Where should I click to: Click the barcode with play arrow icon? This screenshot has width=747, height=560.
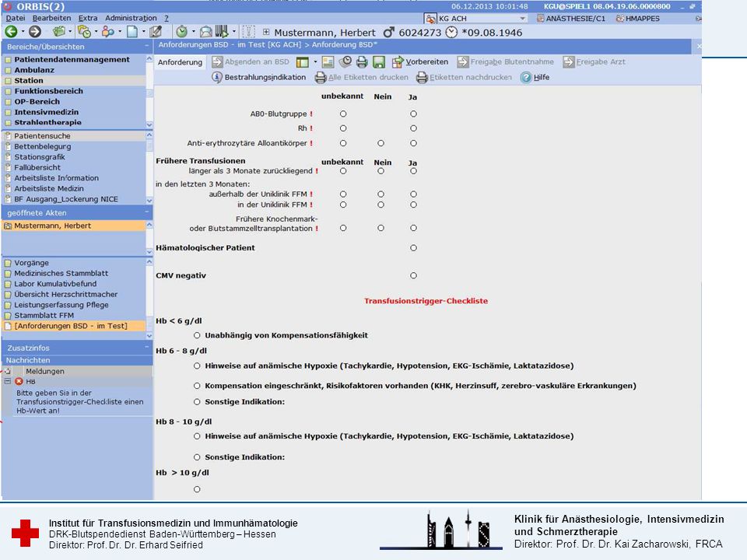coord(222,32)
